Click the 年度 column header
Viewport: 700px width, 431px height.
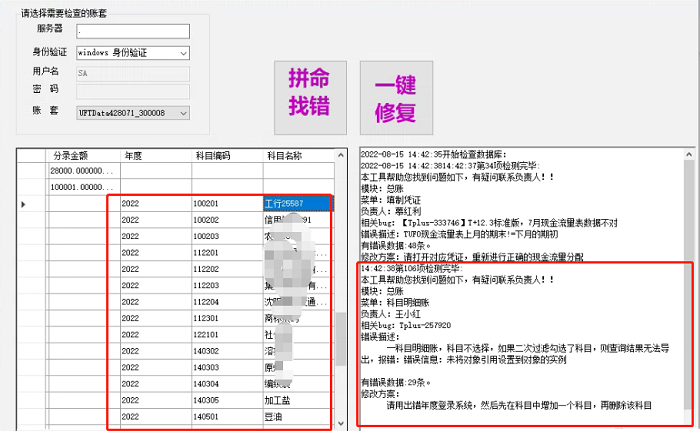tap(156, 155)
